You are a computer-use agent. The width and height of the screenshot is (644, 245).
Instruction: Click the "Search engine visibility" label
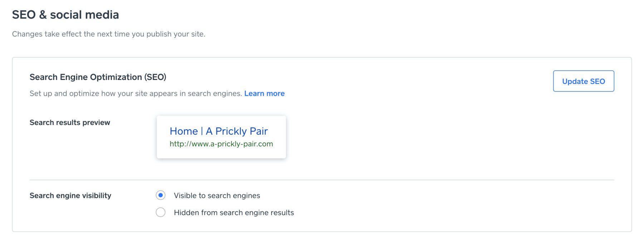pos(70,195)
